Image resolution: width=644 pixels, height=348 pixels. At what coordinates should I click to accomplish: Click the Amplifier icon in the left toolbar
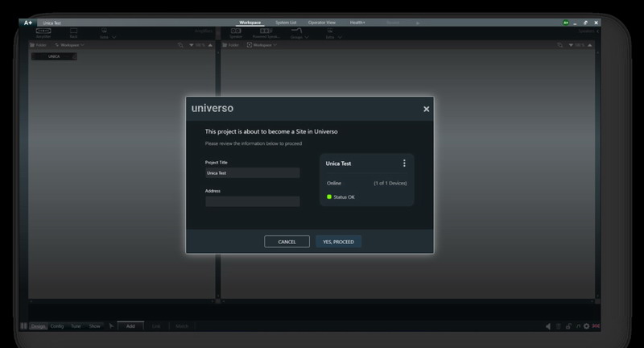click(43, 33)
